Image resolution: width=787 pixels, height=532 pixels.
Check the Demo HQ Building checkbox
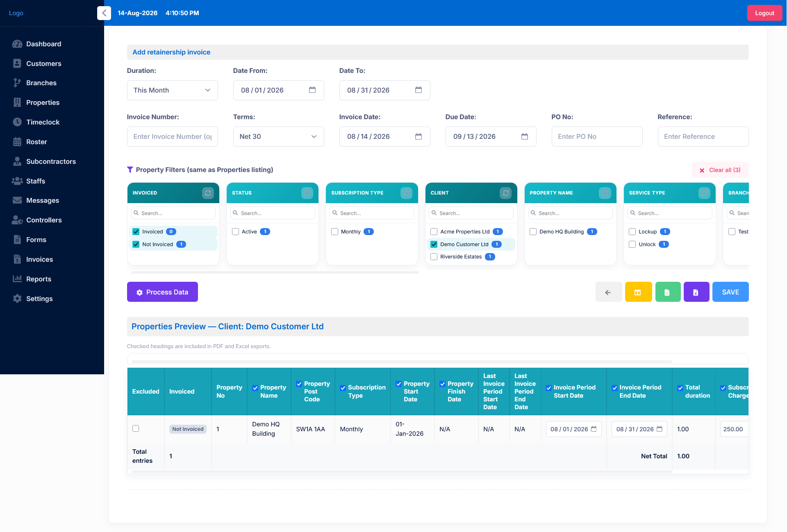(x=533, y=232)
